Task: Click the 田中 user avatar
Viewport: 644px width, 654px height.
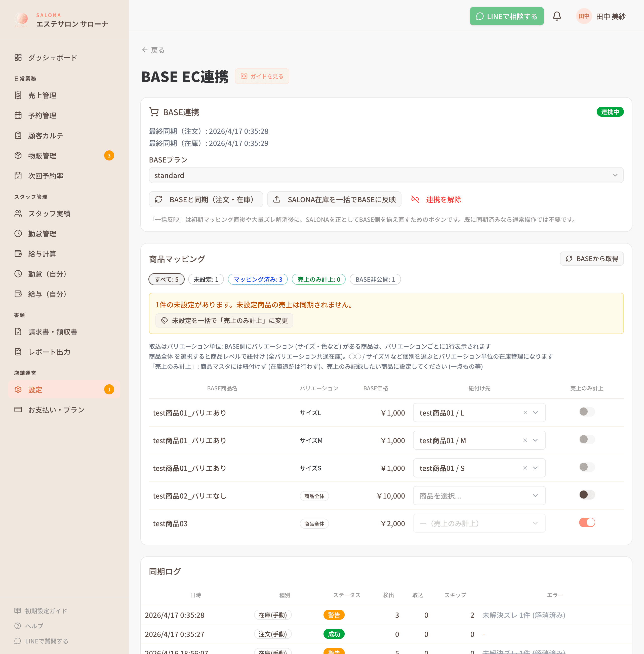Action: (x=584, y=16)
